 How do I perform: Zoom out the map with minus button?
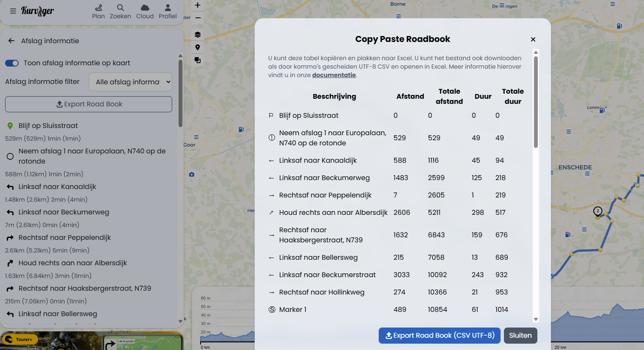pyautogui.click(x=198, y=18)
